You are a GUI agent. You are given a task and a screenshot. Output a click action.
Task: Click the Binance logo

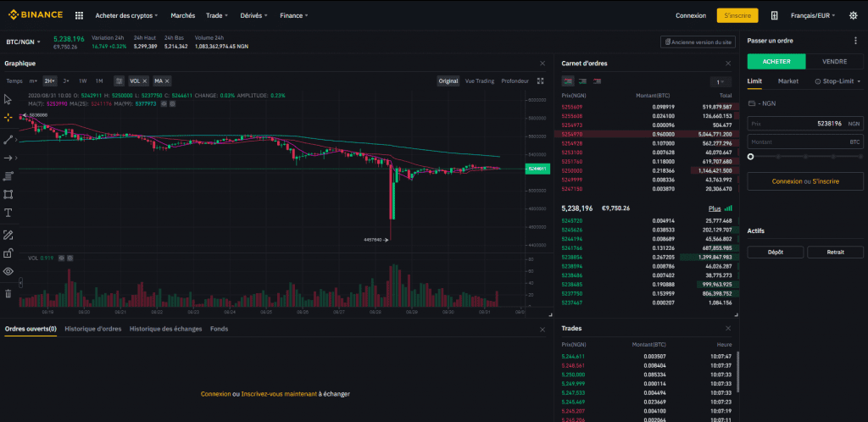(x=36, y=15)
